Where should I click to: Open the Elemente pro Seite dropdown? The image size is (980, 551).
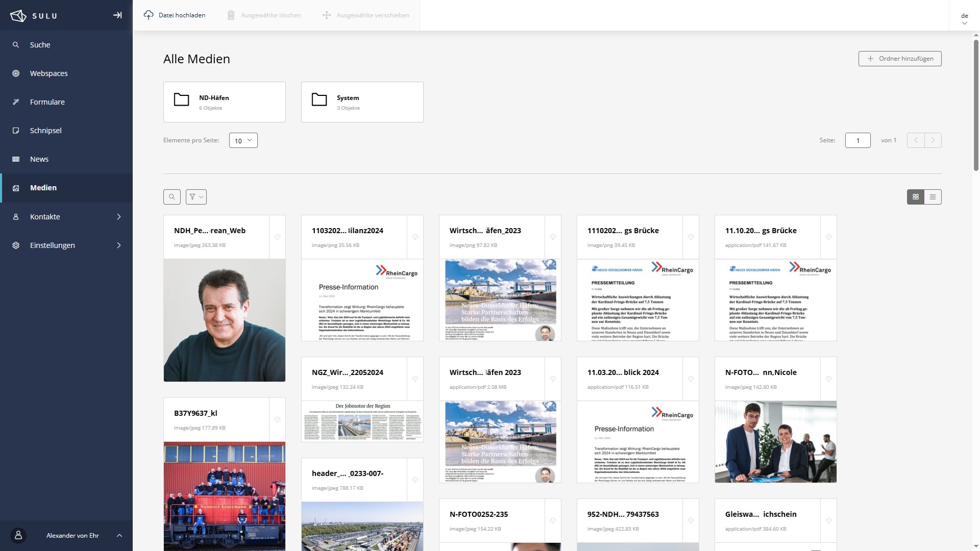tap(243, 140)
